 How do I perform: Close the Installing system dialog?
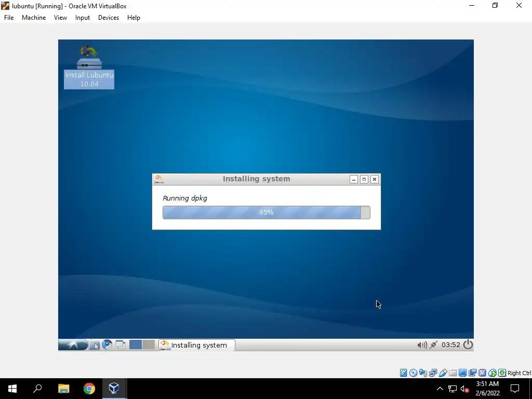pos(374,179)
